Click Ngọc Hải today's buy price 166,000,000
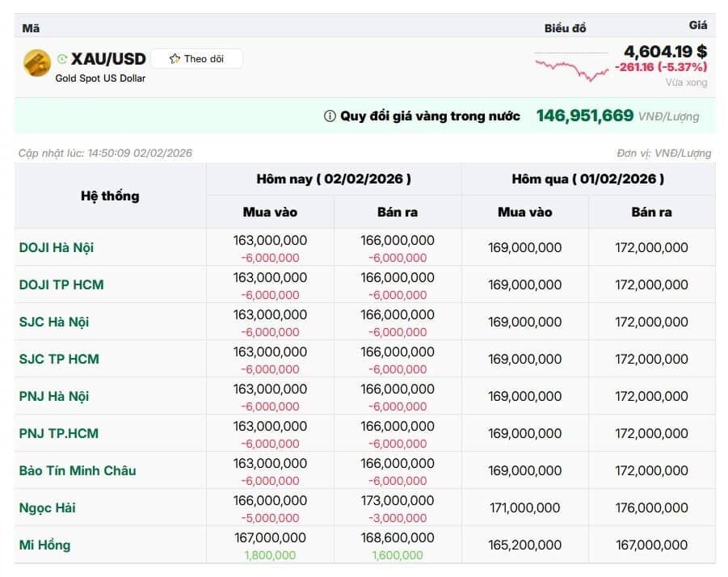 coord(270,500)
